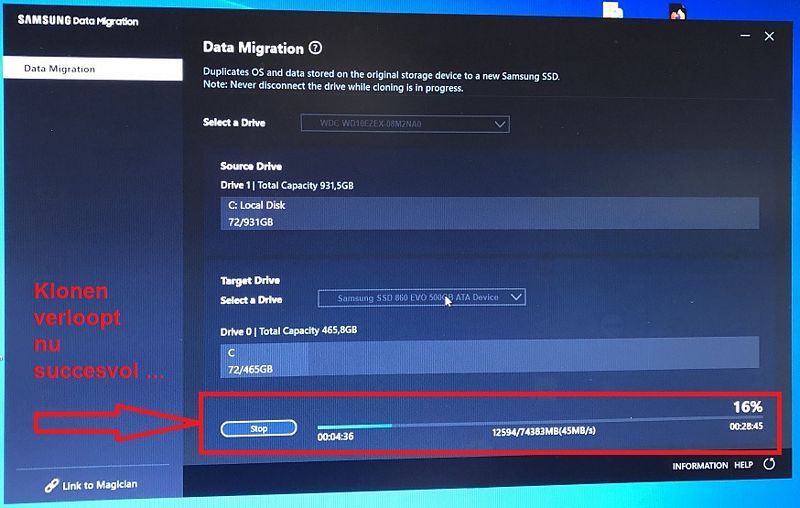This screenshot has height=508, width=800.
Task: Click the 72/465GB usage text
Action: click(250, 369)
